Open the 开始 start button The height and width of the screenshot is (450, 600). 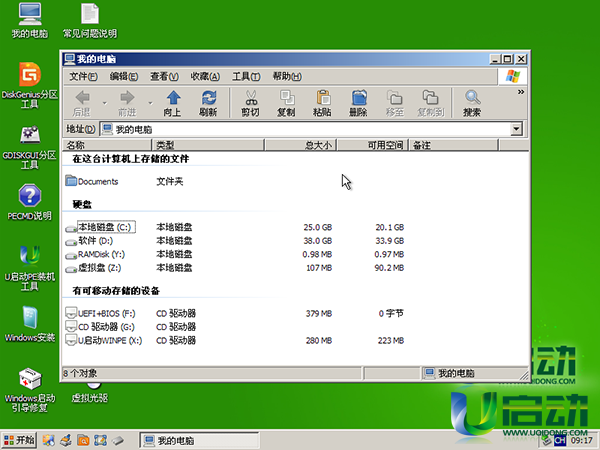(19, 440)
